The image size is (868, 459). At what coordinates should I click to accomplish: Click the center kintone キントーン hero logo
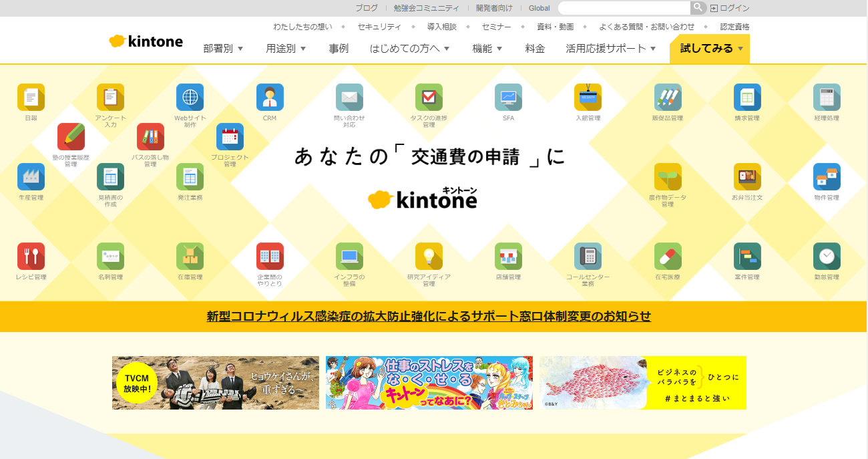click(423, 198)
